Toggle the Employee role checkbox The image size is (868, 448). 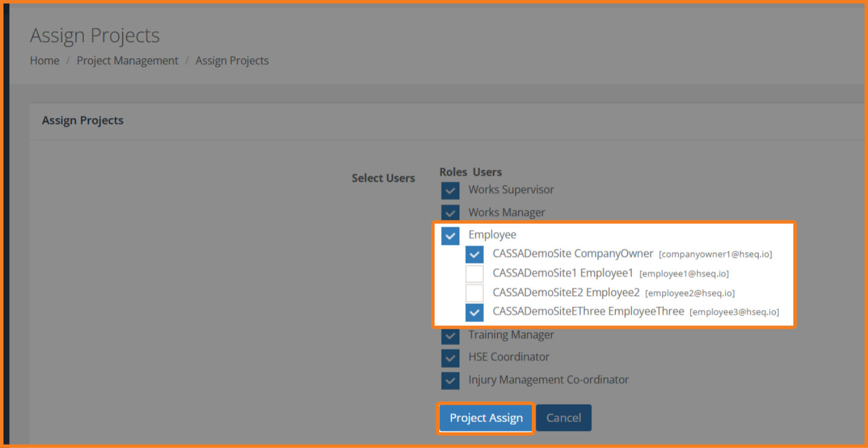point(450,236)
